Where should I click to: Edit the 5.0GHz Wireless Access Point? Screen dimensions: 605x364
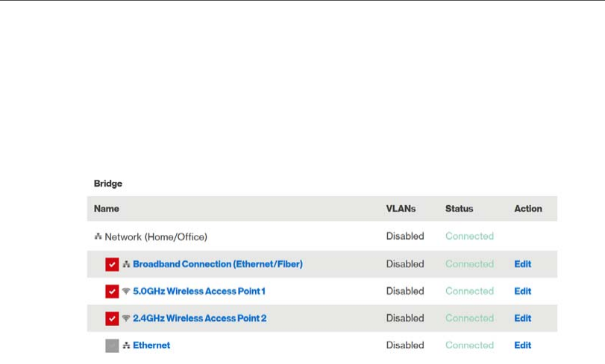coord(522,291)
